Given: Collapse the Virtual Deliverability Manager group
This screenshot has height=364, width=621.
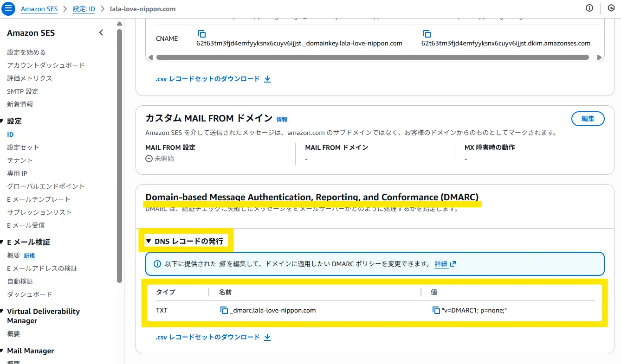Looking at the screenshot, I should point(2,312).
